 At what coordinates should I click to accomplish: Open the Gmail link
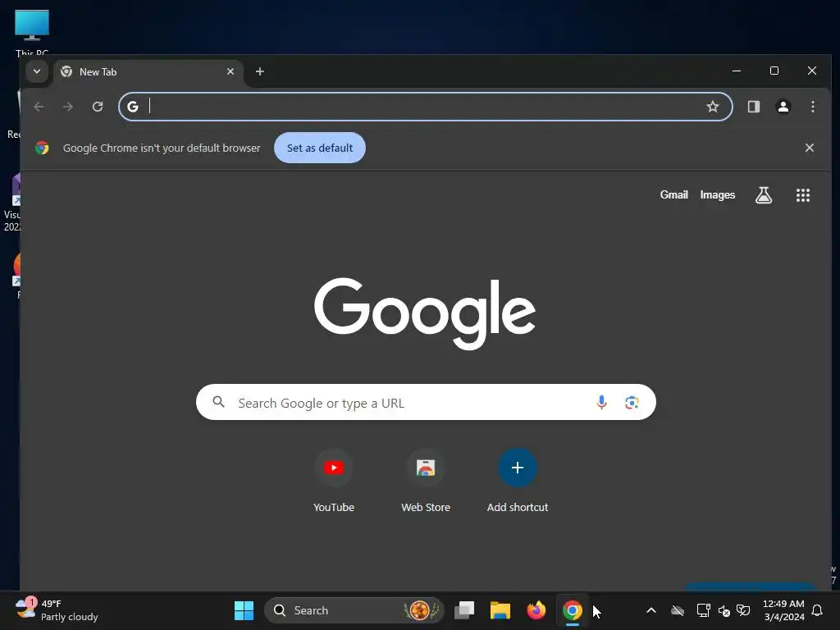coord(674,195)
